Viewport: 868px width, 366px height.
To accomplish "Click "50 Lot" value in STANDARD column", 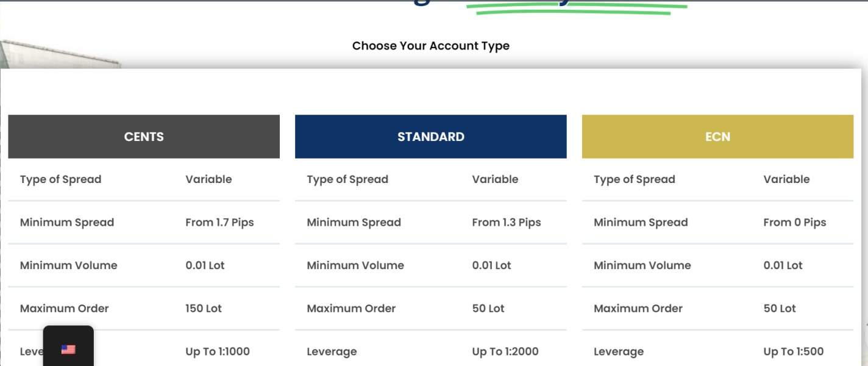I will [488, 309].
